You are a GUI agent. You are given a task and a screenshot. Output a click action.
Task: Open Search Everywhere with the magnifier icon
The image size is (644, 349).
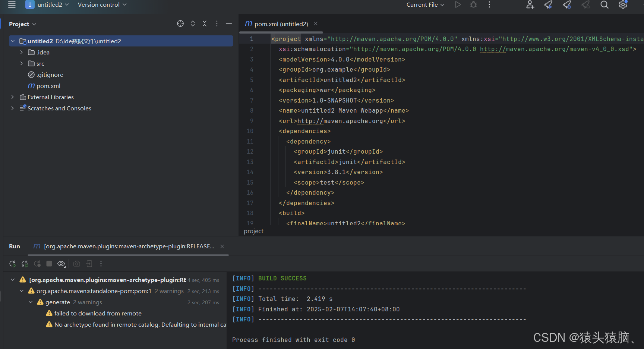pos(604,5)
